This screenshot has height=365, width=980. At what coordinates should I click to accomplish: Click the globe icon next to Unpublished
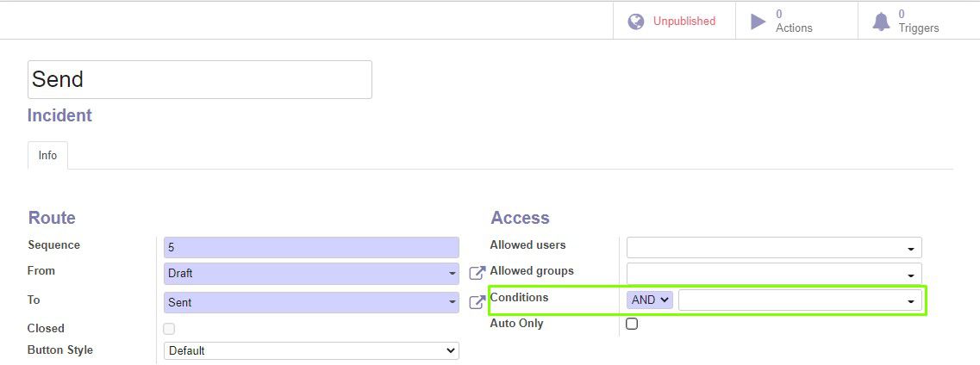click(x=635, y=22)
